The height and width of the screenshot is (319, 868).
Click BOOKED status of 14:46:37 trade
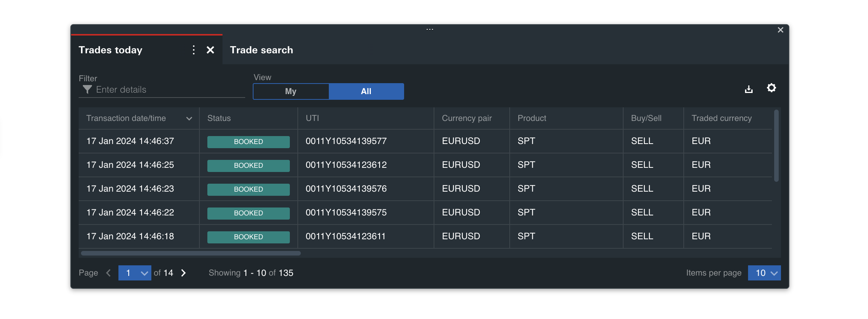(x=248, y=142)
